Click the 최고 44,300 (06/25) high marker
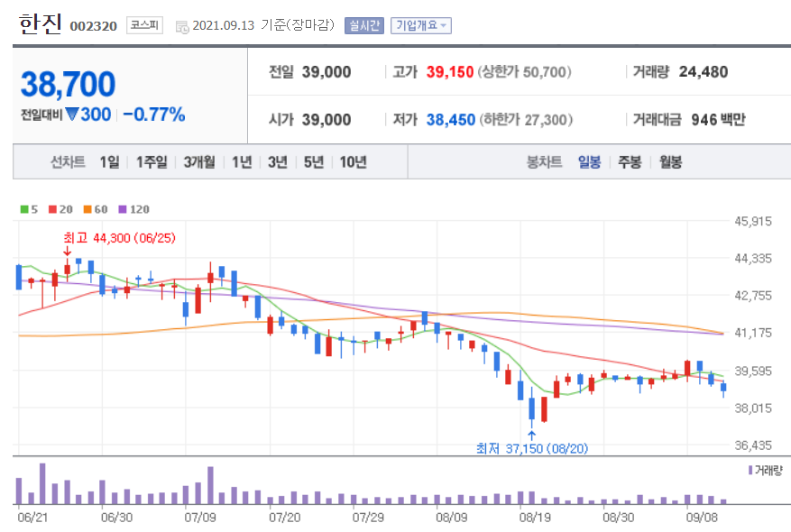Screen dimensions: 791x532 click(x=120, y=237)
